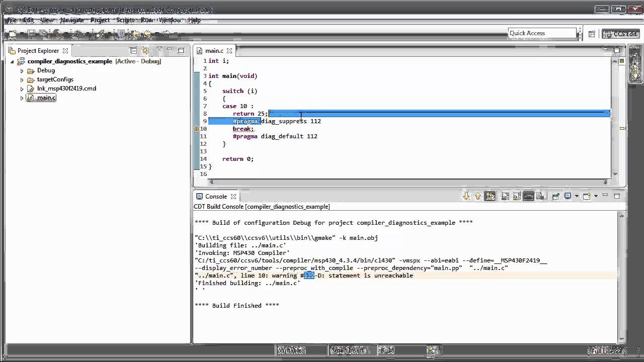Close the main.c editor tab
Image resolution: width=644 pixels, height=362 pixels.
tap(229, 51)
